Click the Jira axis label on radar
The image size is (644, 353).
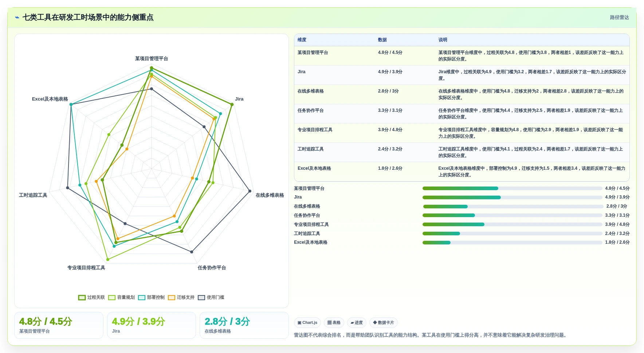pyautogui.click(x=239, y=99)
